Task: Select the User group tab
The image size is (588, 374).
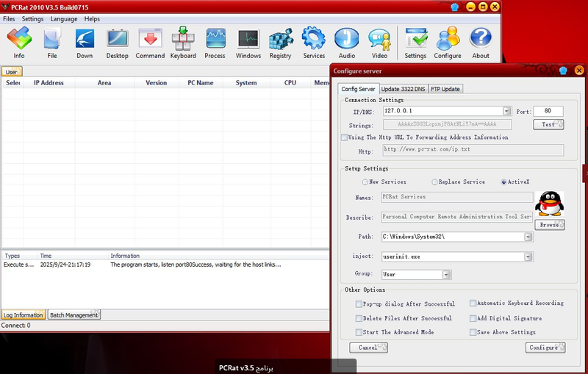Action: click(x=11, y=71)
